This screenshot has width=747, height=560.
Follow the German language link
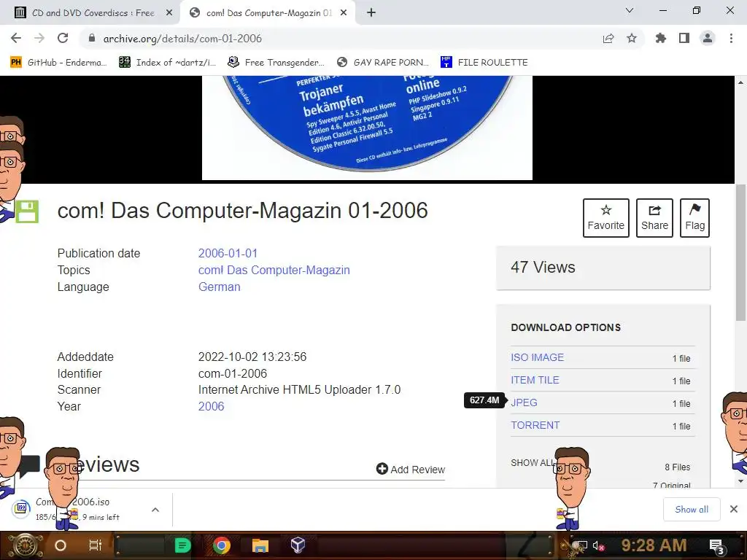coord(219,287)
